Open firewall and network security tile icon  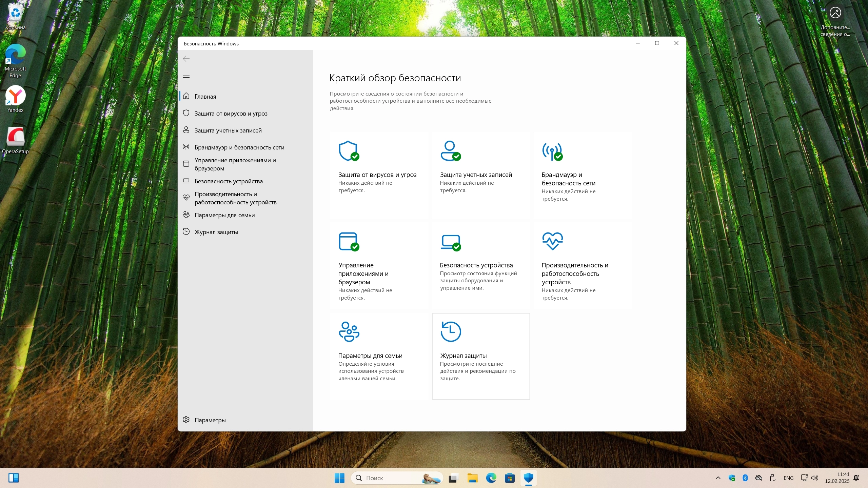(x=552, y=151)
